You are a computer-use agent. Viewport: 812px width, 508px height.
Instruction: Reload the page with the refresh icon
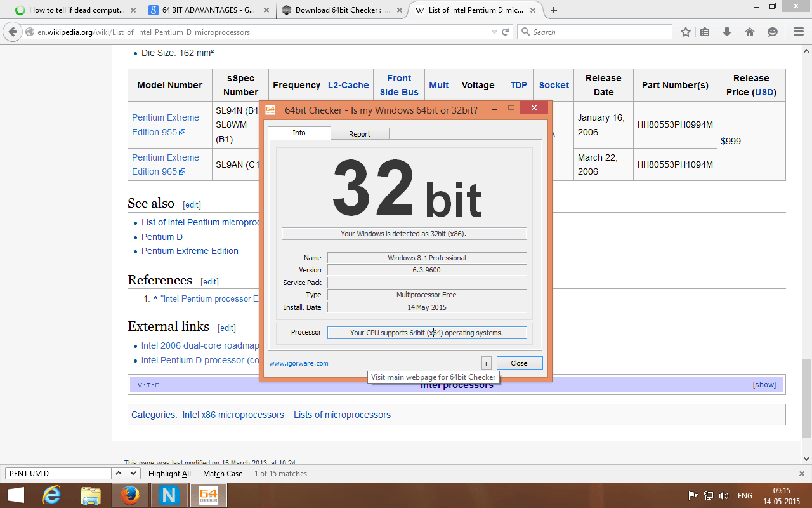click(506, 32)
